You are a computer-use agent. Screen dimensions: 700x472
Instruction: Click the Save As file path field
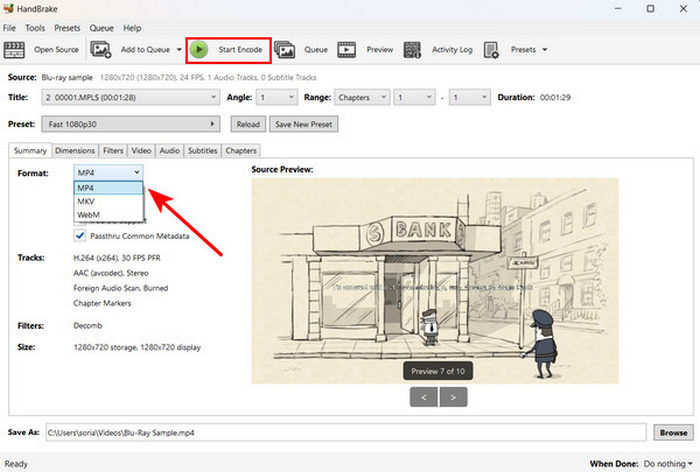tap(346, 432)
